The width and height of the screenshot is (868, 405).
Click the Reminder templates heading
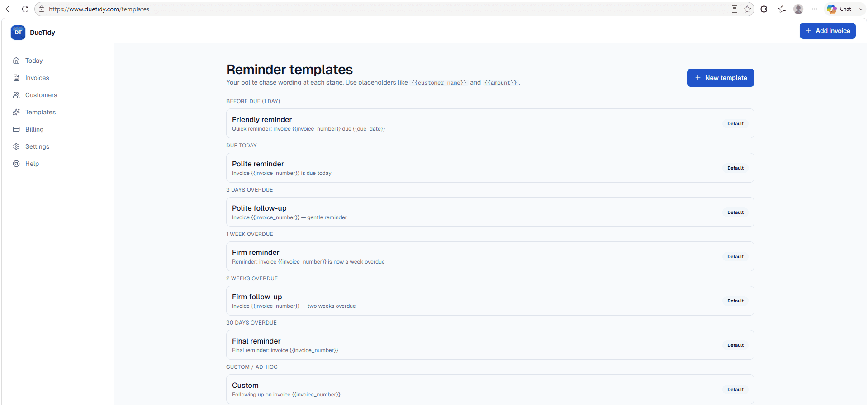click(289, 70)
